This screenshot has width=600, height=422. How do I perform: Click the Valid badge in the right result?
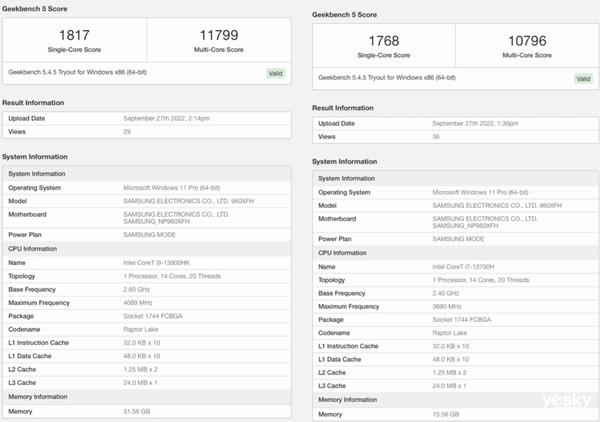coord(582,78)
